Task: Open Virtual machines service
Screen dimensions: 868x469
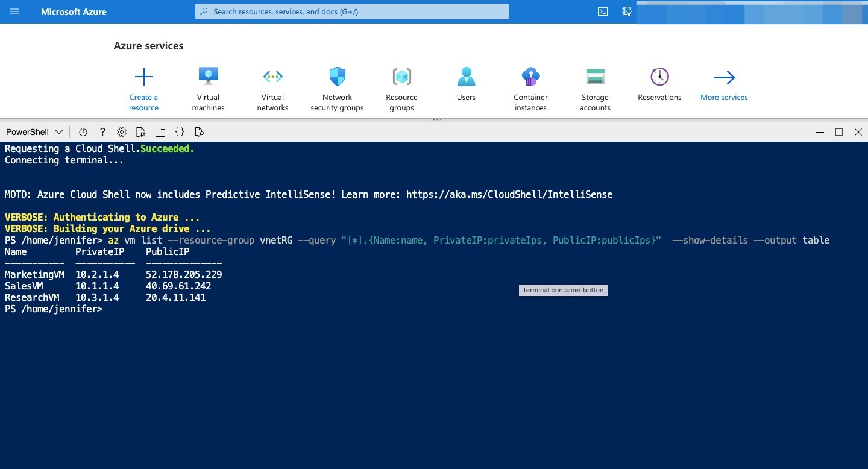Action: (208, 89)
